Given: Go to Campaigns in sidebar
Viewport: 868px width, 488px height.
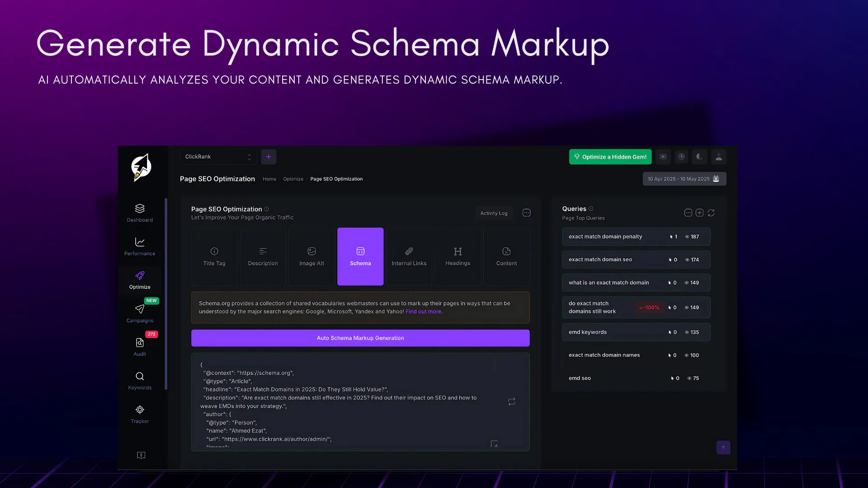Looking at the screenshot, I should pos(140,314).
